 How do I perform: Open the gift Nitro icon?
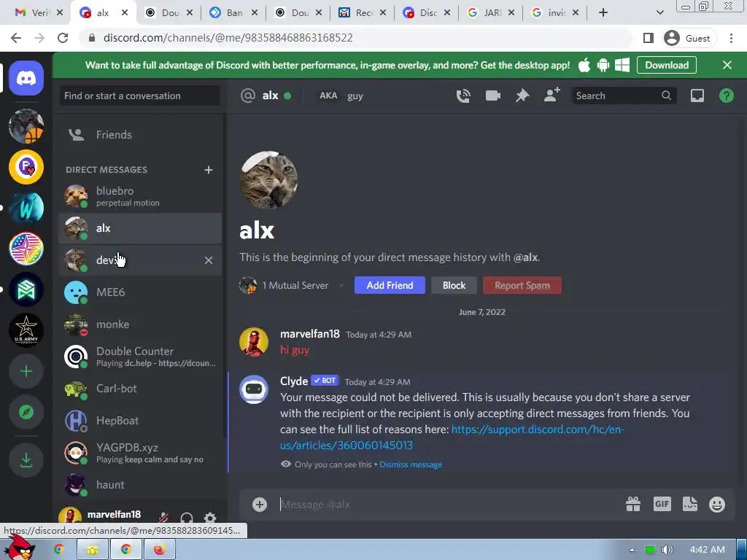pos(633,504)
